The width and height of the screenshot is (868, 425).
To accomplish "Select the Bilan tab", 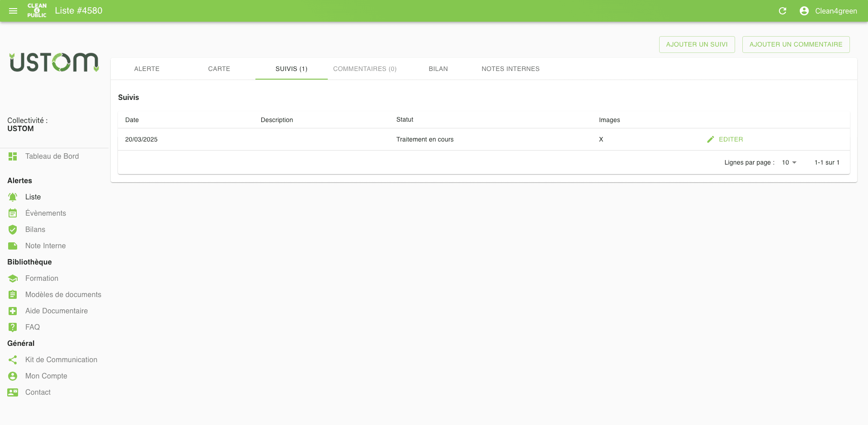I will click(438, 69).
